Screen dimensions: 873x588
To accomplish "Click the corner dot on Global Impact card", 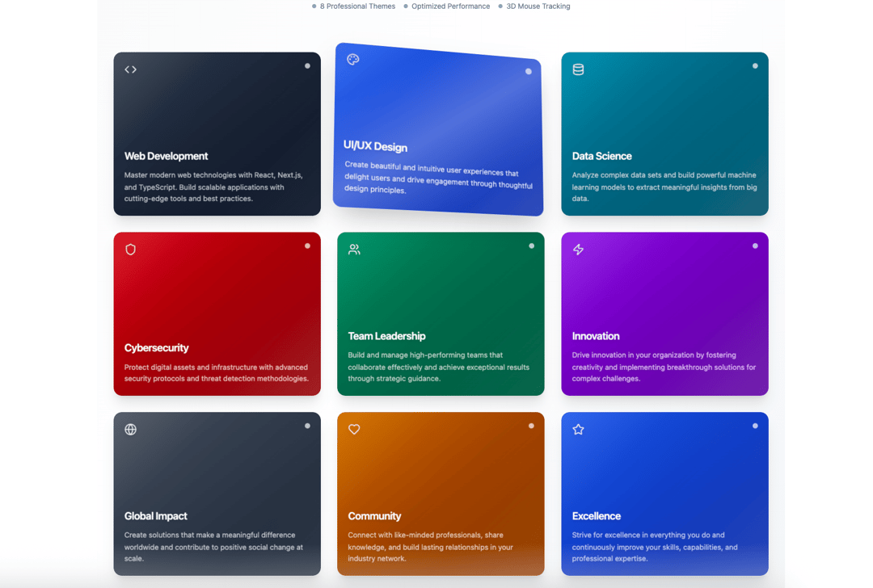I will click(307, 426).
